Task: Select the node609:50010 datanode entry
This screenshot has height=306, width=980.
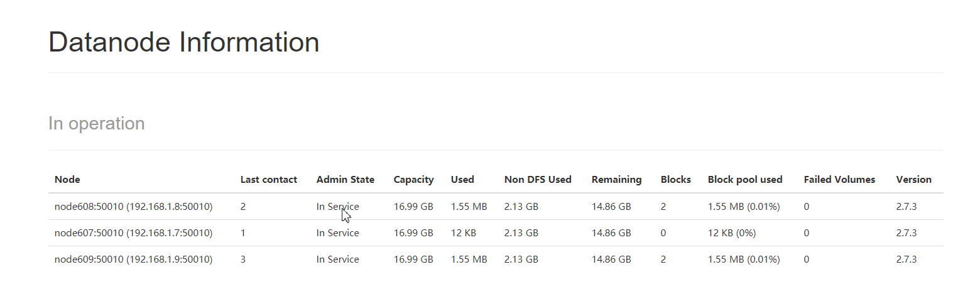Action: (x=133, y=260)
